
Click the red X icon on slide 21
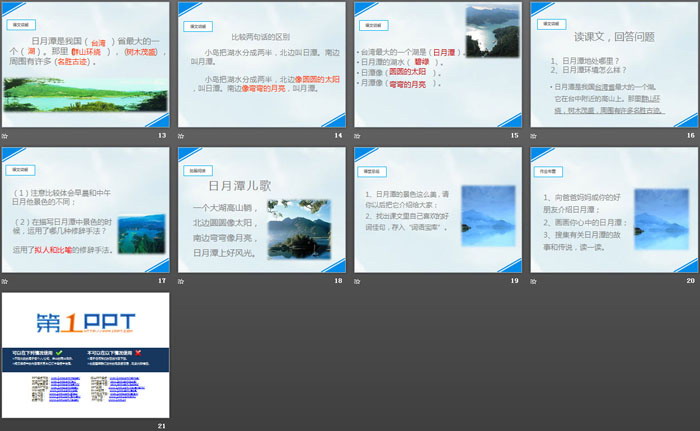[137, 353]
